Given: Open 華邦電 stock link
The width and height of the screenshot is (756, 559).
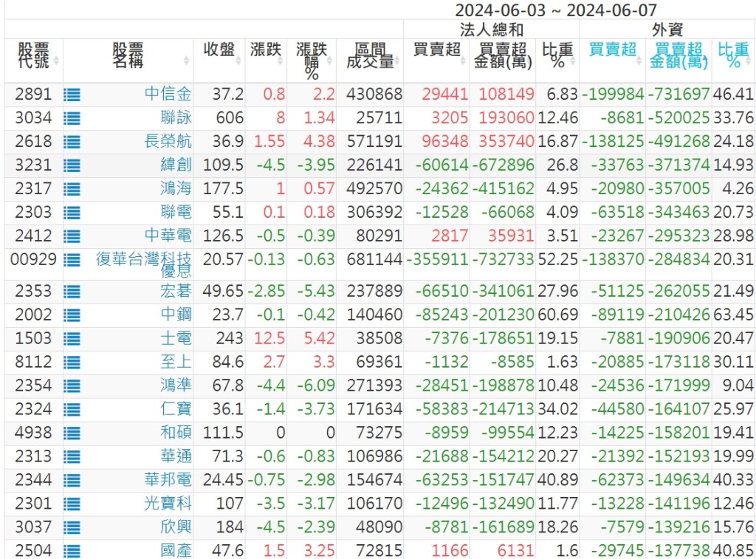Looking at the screenshot, I should click(x=168, y=480).
